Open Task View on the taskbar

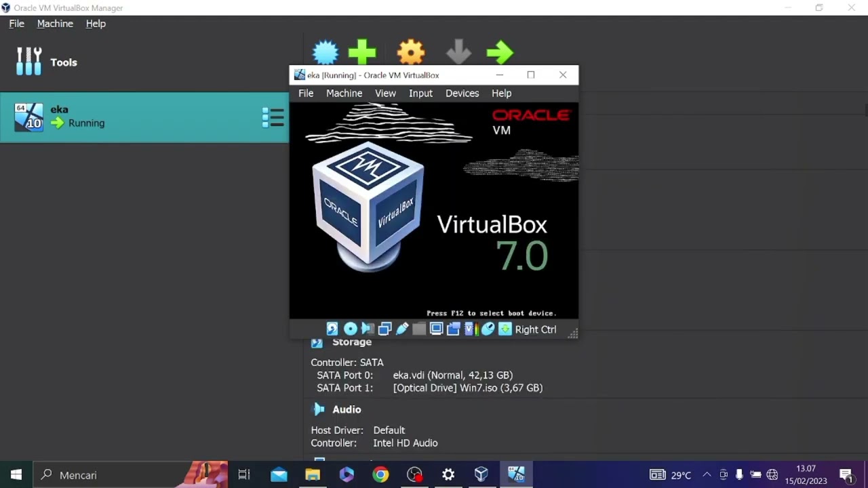[x=244, y=475]
